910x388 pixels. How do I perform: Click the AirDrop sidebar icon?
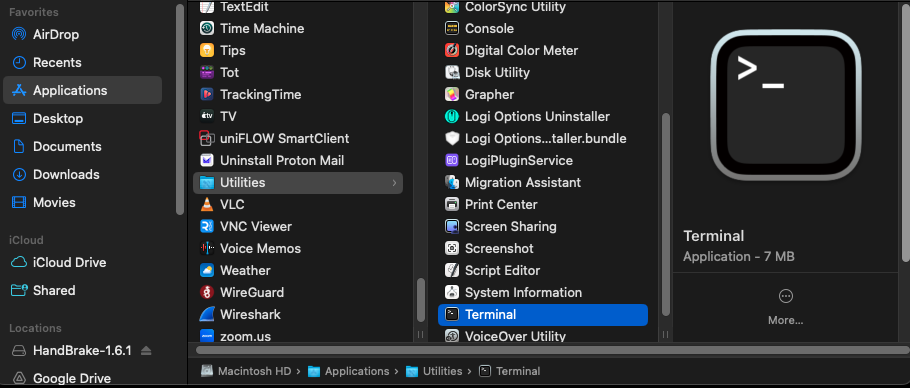tap(19, 34)
